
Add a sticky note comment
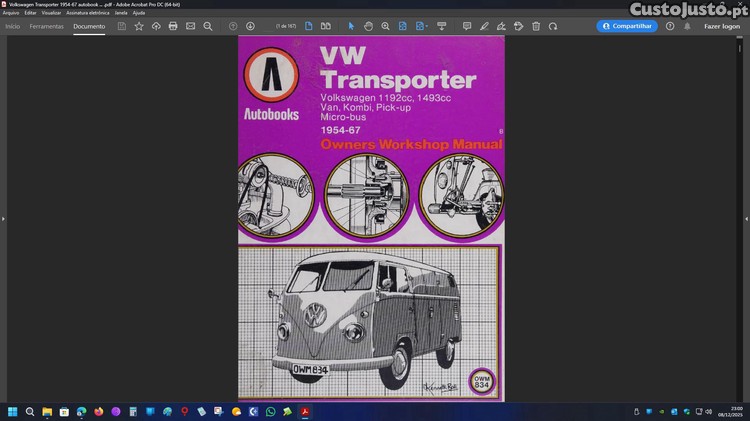[465, 26]
